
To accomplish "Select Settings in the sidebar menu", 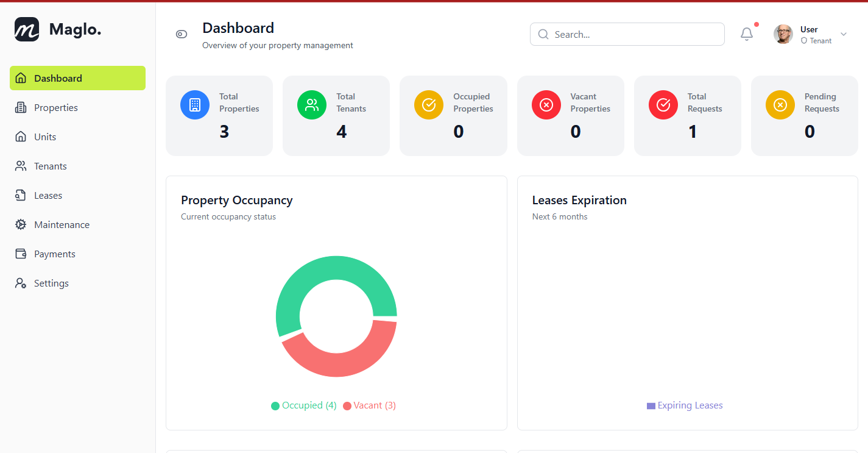I will tap(21, 283).
